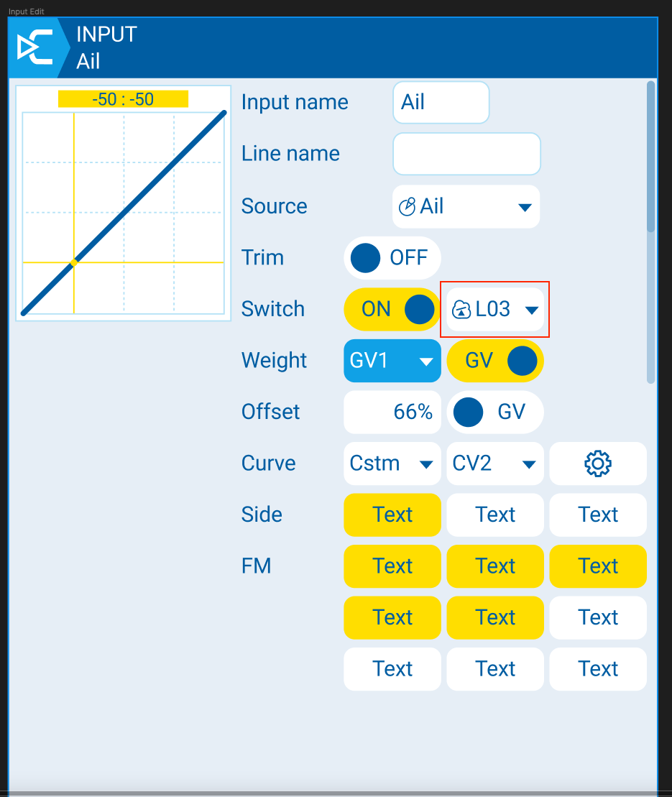Open the Source dropdown showing Ail
Viewport: 672px width, 797px height.
pos(466,206)
